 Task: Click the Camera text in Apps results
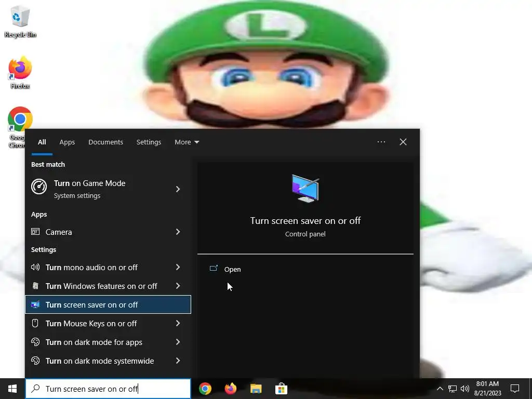59,232
